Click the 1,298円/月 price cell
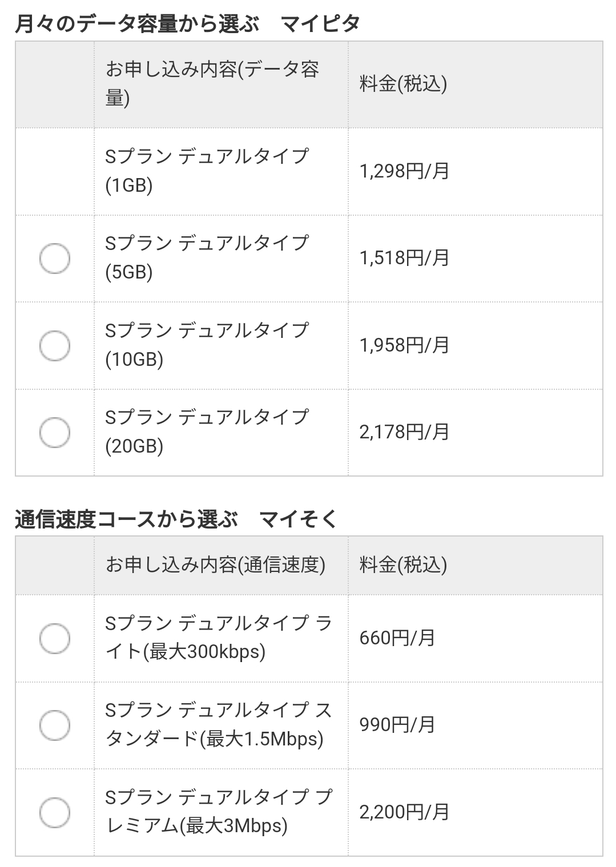The image size is (616, 867). click(404, 171)
